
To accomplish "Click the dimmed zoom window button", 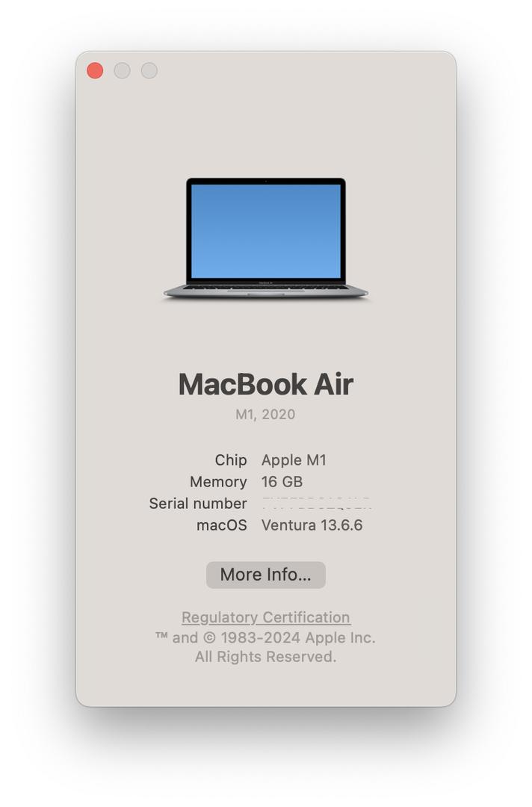I will click(149, 70).
